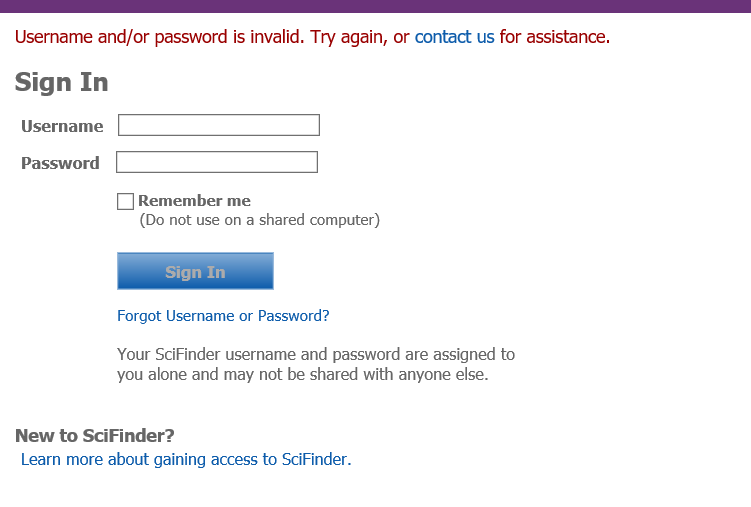Click the "New to SciFinder?" heading
The image size is (751, 507).
pyautogui.click(x=95, y=435)
